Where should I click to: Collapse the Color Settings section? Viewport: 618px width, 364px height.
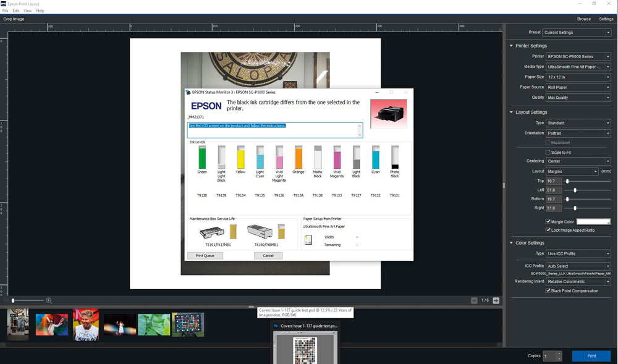(511, 243)
